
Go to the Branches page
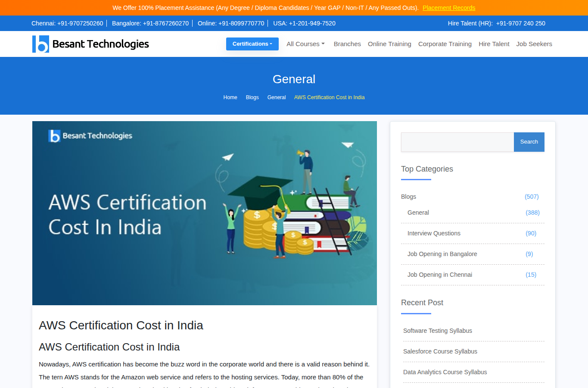pos(347,44)
